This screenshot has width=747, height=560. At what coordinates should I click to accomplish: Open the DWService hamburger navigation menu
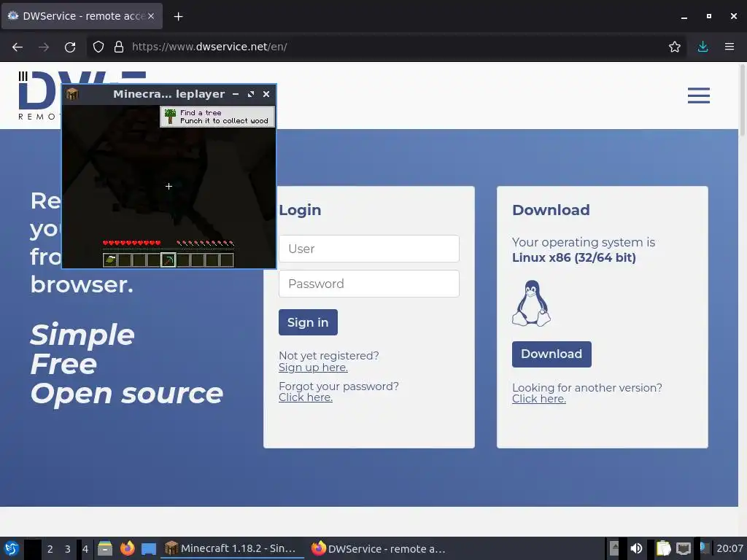point(699,96)
